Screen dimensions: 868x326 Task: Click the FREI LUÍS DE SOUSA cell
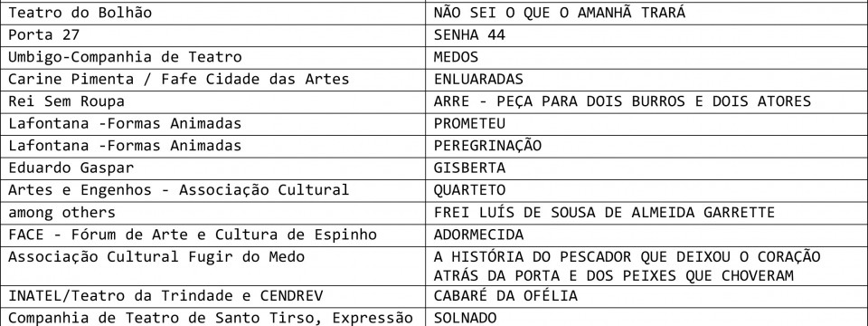click(x=646, y=212)
